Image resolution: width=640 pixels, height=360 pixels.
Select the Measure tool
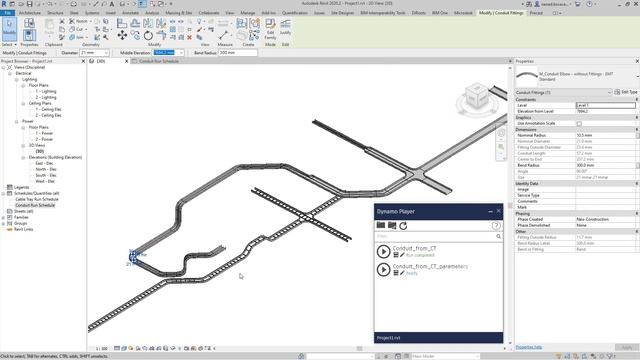[224, 36]
